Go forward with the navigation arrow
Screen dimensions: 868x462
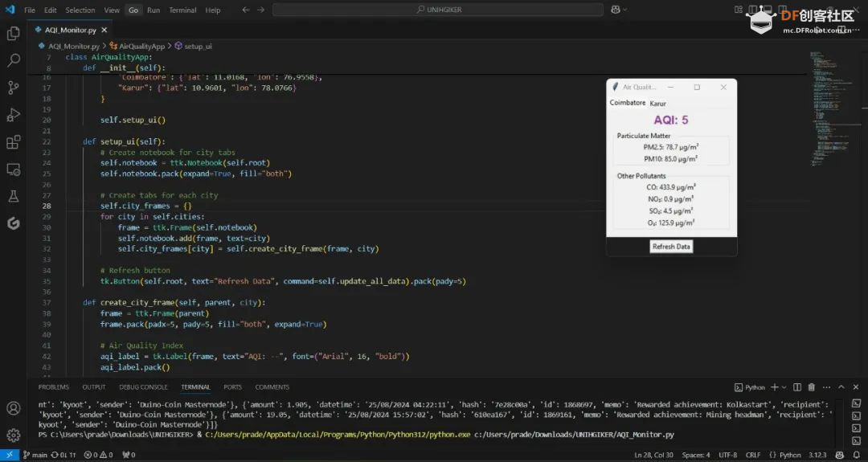tap(260, 10)
